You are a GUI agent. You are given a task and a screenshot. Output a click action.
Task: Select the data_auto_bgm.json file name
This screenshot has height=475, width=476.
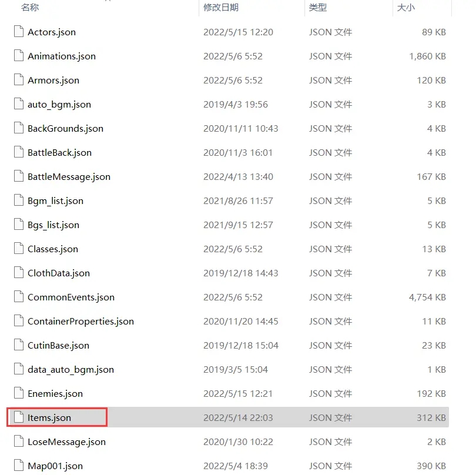click(x=71, y=370)
